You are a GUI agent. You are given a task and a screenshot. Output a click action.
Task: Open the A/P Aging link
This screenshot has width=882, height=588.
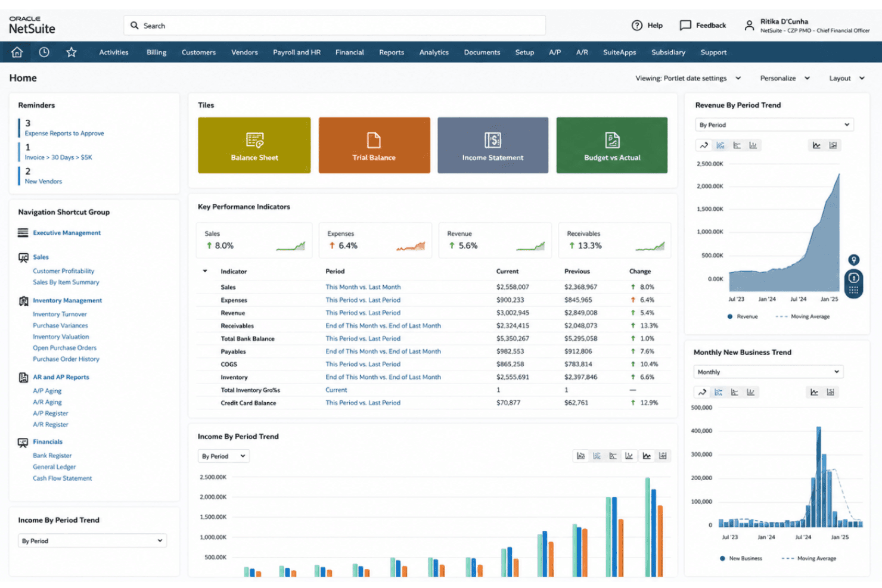(x=47, y=391)
